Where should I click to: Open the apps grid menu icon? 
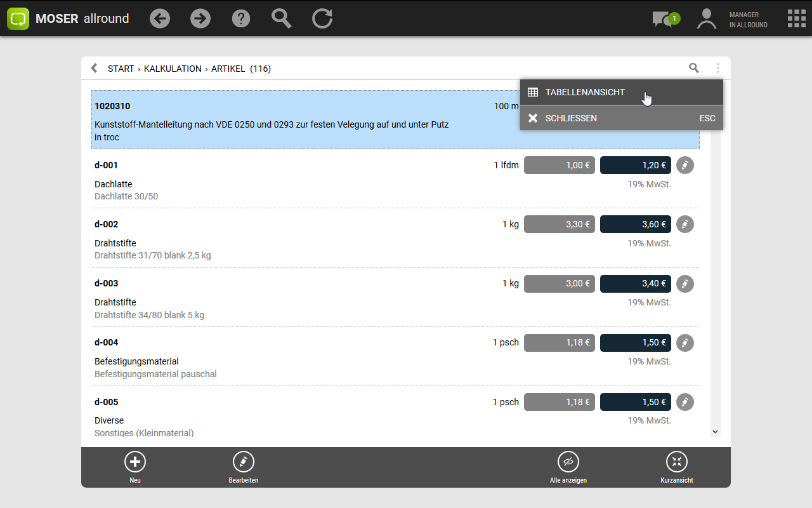[x=796, y=18]
